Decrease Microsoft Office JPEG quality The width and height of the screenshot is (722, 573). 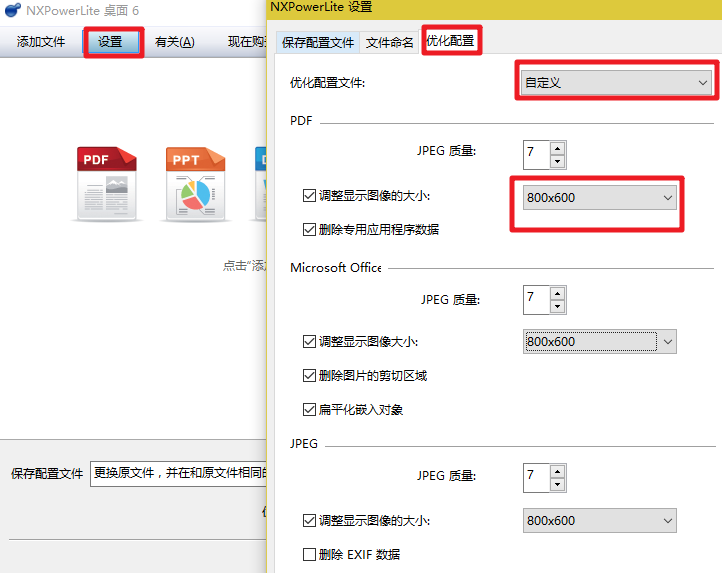point(558,306)
